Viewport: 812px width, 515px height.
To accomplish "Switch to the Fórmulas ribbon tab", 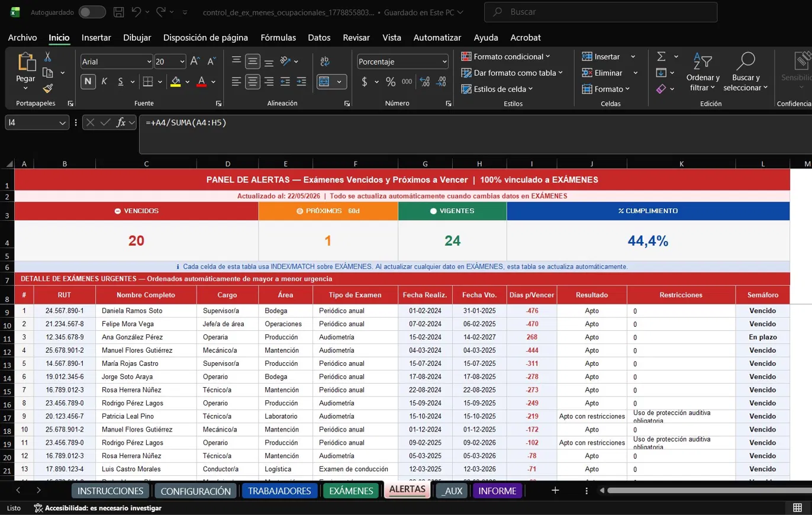I will [x=278, y=37].
